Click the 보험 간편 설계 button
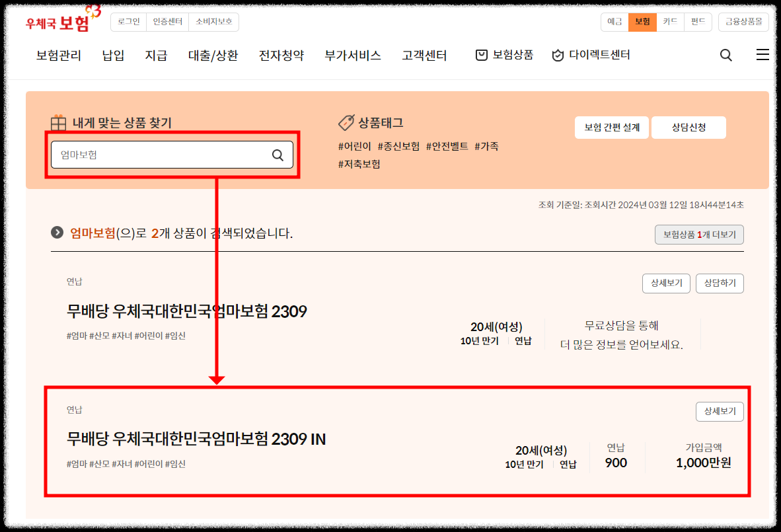The height and width of the screenshot is (532, 781). coord(612,128)
